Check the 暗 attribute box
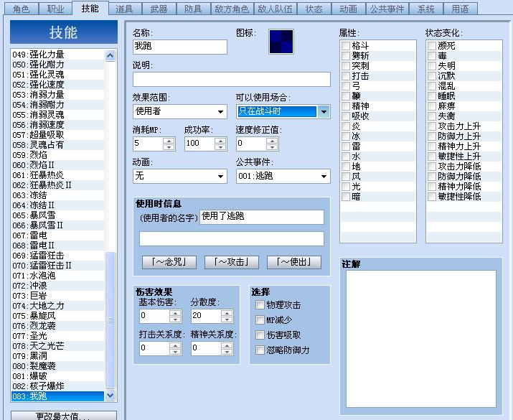Image resolution: width=513 pixels, height=420 pixels. pos(346,197)
